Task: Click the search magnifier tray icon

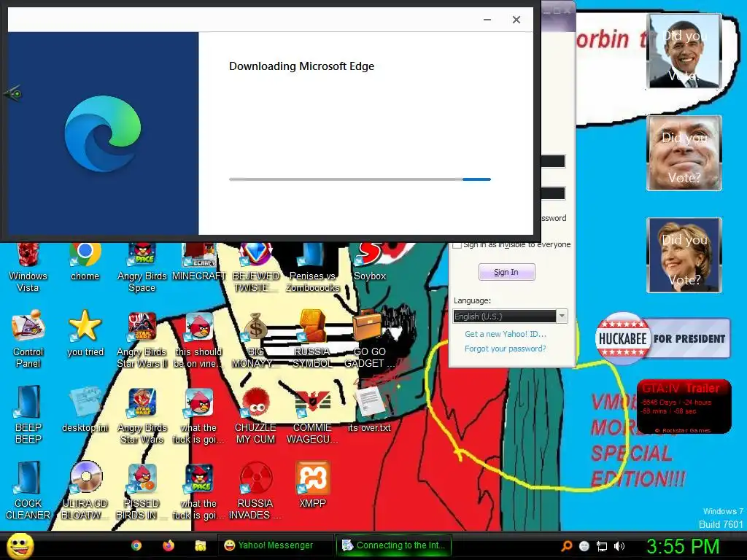Action: [x=566, y=546]
